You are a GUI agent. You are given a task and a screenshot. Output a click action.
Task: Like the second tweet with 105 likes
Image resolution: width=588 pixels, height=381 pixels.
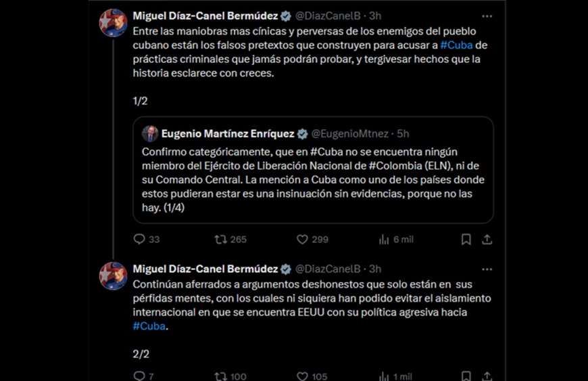pyautogui.click(x=303, y=376)
